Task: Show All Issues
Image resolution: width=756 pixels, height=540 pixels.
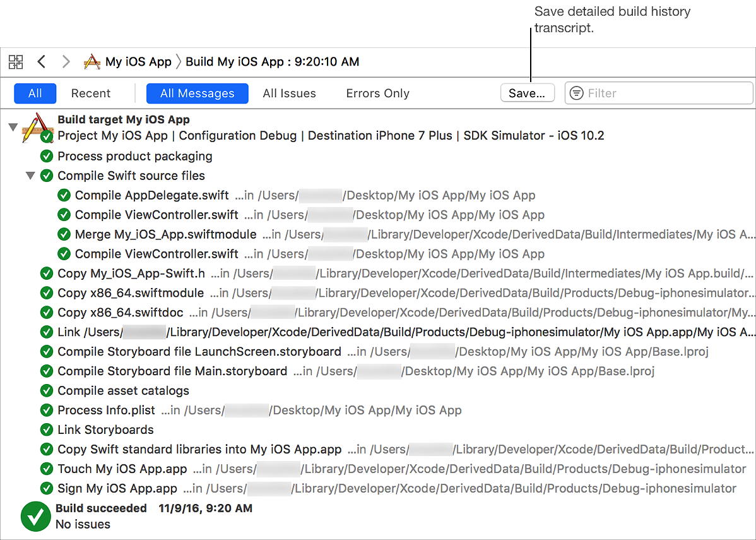Action: [x=289, y=93]
